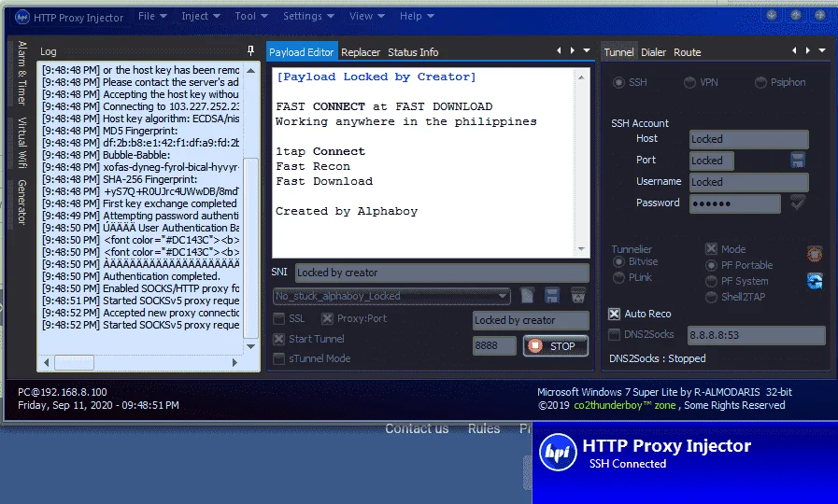Click the orange Tunnelier settings icon
Screen dimensions: 838x504
pos(815,254)
